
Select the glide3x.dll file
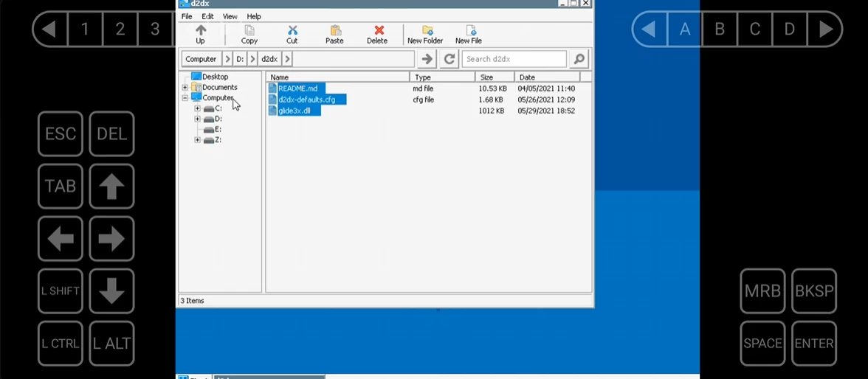coord(294,111)
